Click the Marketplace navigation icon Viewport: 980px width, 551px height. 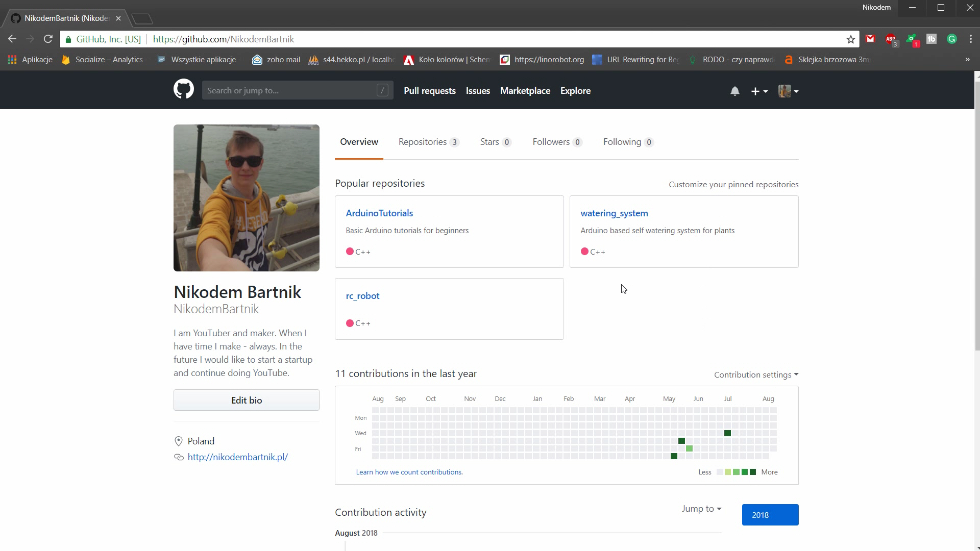coord(525,91)
